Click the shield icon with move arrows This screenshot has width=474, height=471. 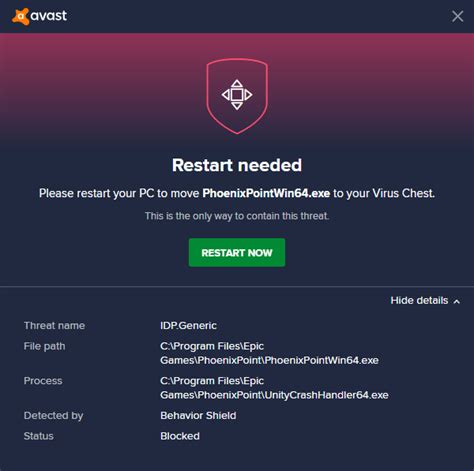tap(237, 96)
